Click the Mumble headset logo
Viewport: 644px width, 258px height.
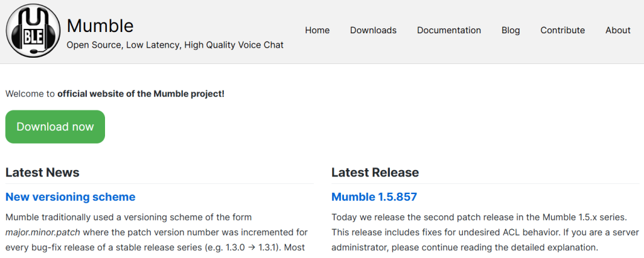coord(33,31)
